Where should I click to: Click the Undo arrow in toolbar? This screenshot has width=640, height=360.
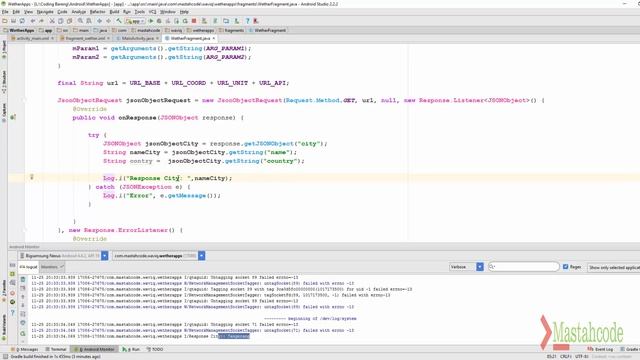pos(33,21)
